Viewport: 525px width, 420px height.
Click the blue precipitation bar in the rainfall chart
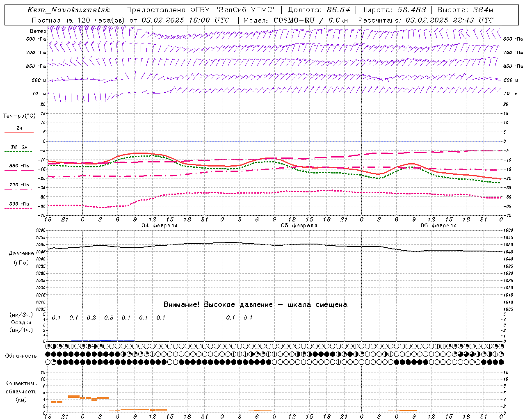coord(103,340)
